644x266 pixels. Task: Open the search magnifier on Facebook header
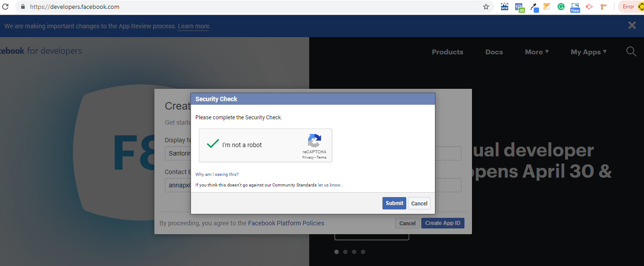(631, 52)
